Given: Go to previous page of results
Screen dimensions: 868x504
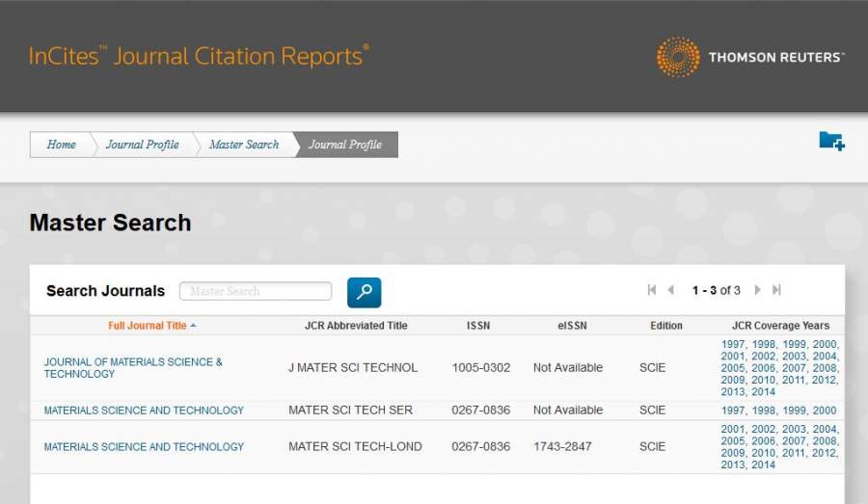Looking at the screenshot, I should pos(671,290).
